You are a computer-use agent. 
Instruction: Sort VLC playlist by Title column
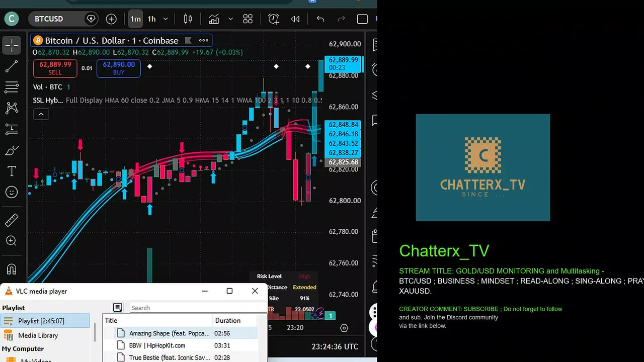[158, 320]
